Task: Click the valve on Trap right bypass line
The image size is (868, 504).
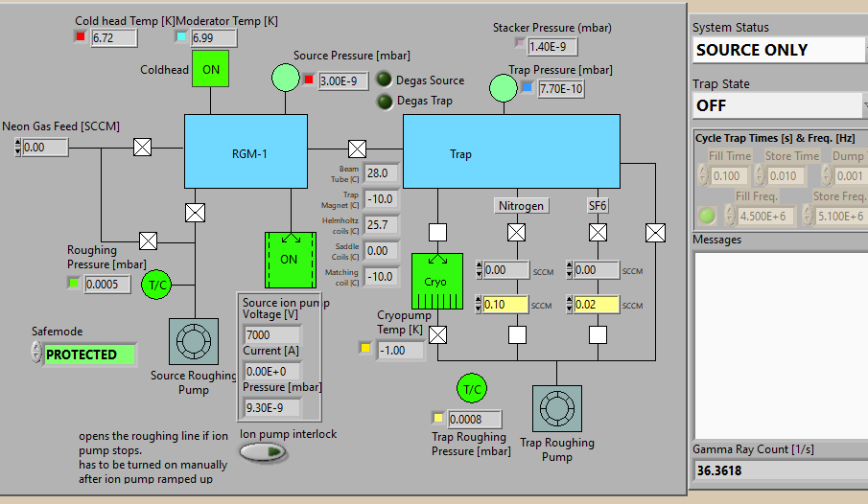Action: [655, 233]
